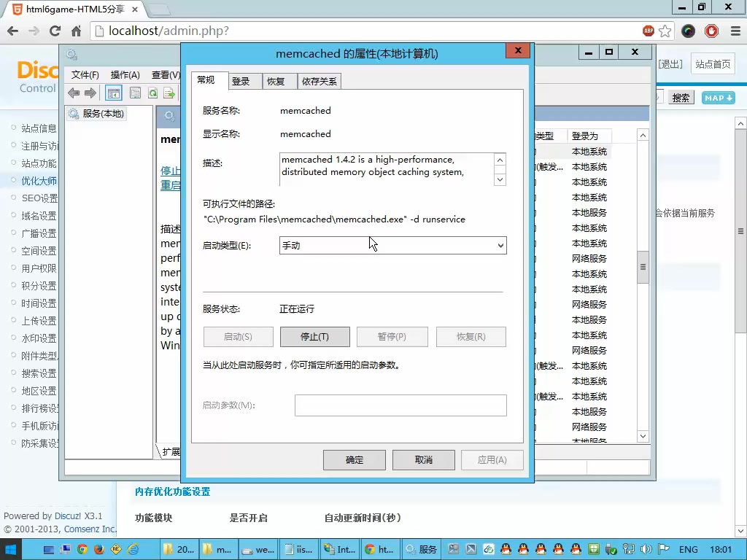Open SEO设置 in the admin sidebar
Screen dimensions: 747x560
point(39,198)
